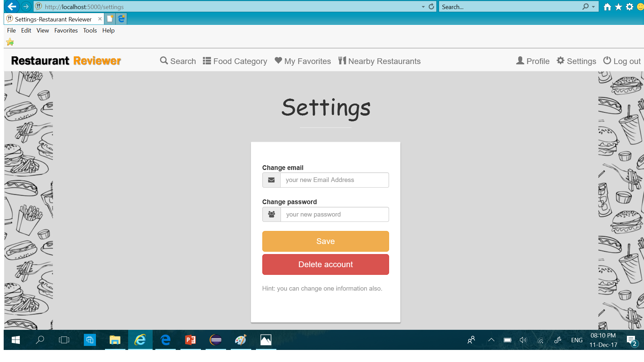Open the Edit menu

[x=26, y=31]
